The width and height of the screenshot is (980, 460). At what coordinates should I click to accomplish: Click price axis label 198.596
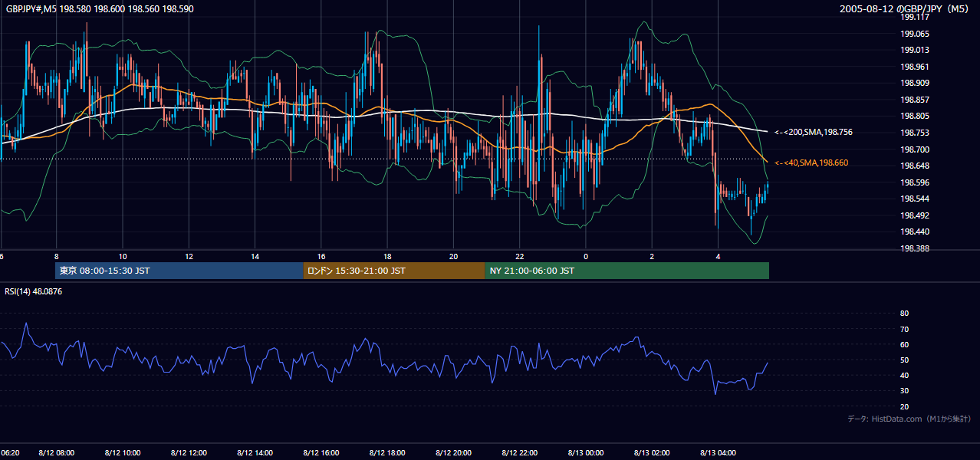[915, 182]
